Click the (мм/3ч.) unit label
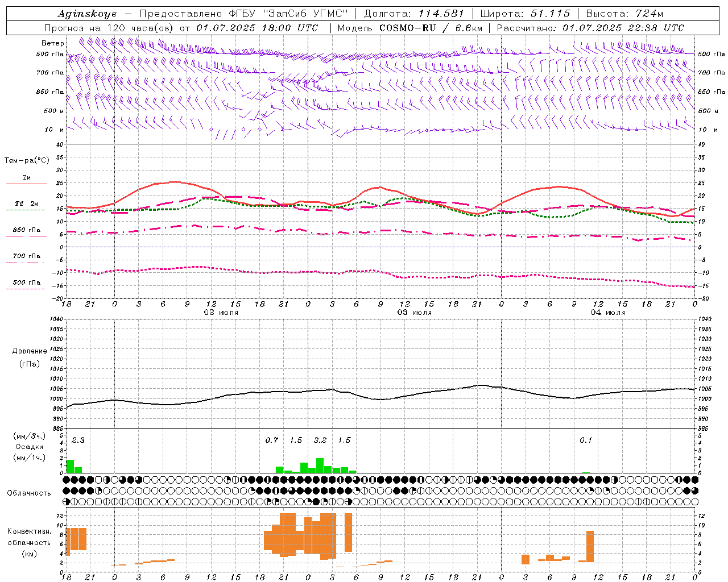 click(x=30, y=436)
